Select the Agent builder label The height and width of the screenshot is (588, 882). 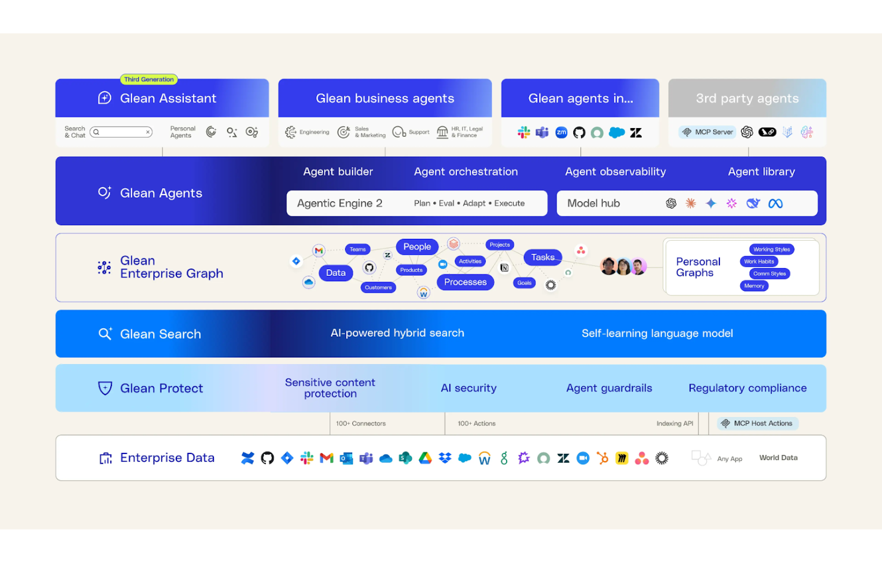coord(338,172)
